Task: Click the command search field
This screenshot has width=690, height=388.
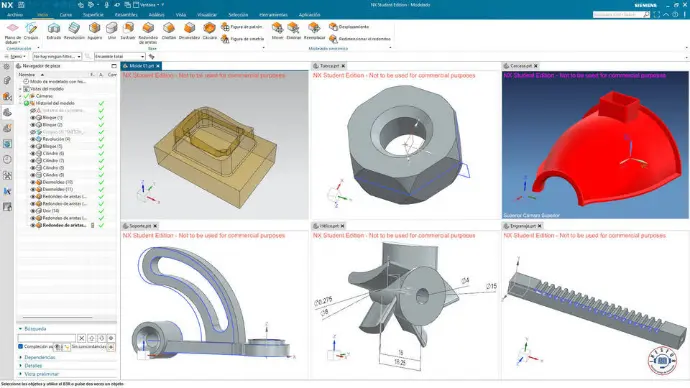Action: point(620,15)
